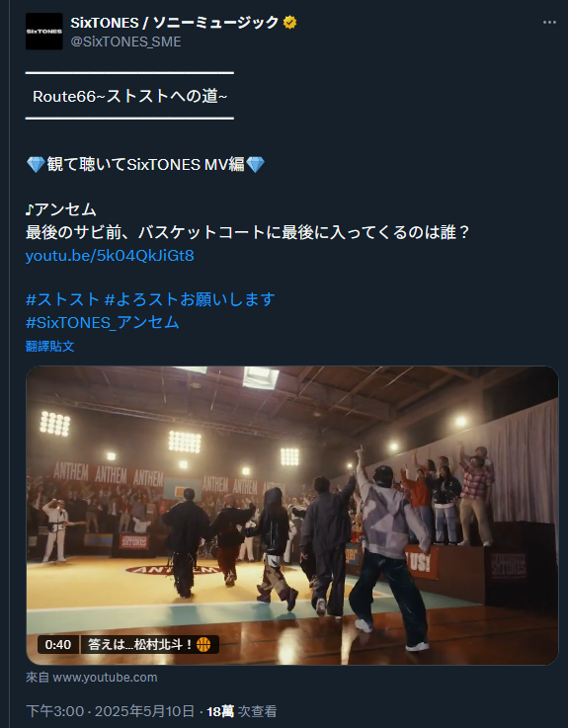Click the 0:40 duration badge
The width and height of the screenshot is (568, 728).
click(58, 644)
